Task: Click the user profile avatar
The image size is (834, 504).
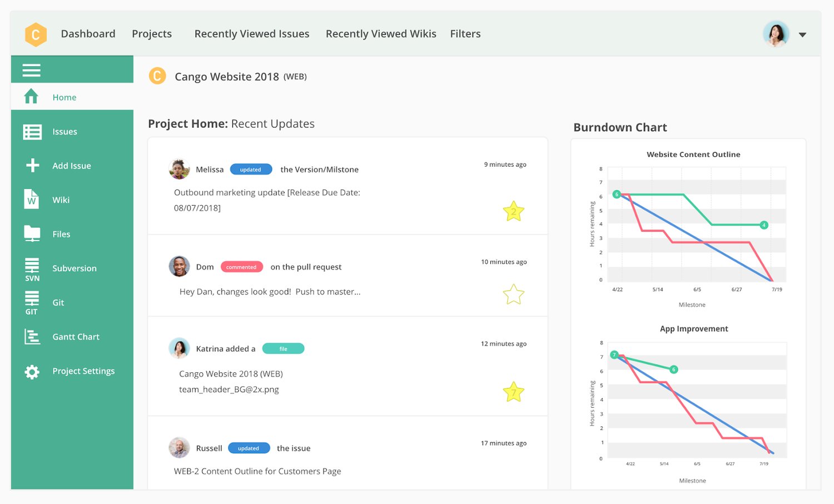Action: [x=776, y=34]
